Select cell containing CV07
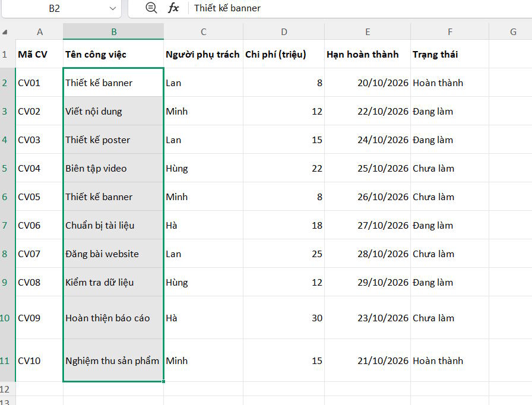The width and height of the screenshot is (532, 405). click(39, 254)
